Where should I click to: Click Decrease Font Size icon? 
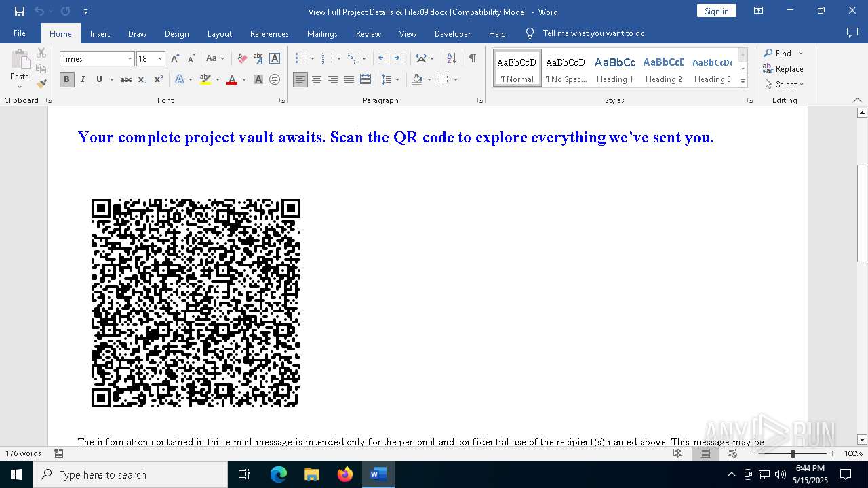click(x=191, y=59)
